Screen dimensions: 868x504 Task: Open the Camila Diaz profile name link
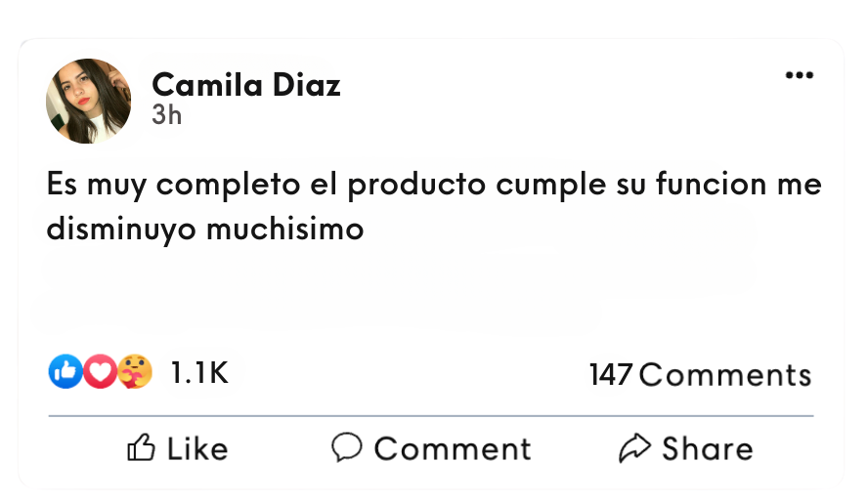[245, 85]
